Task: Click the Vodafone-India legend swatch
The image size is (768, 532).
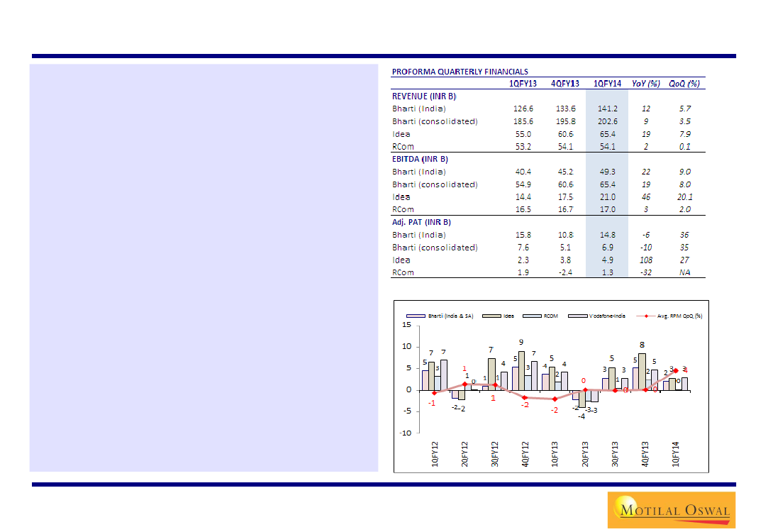Action: point(578,315)
